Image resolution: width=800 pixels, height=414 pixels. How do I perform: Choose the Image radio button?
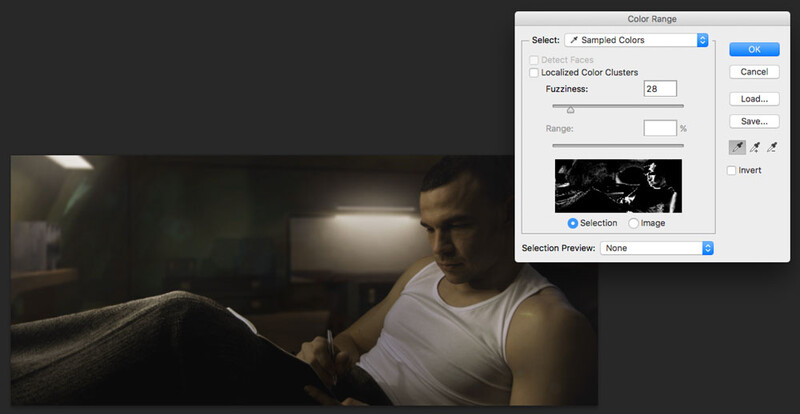tap(633, 223)
